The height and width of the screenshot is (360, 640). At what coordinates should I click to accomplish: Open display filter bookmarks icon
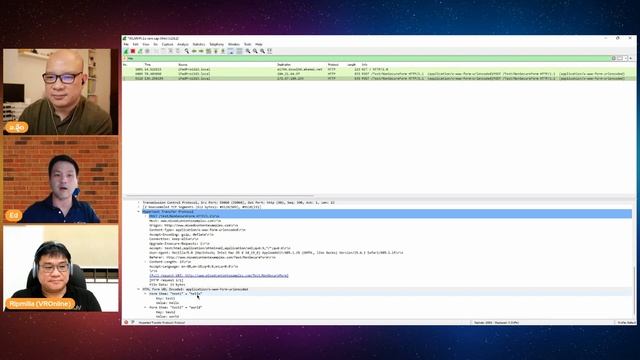coord(125,58)
